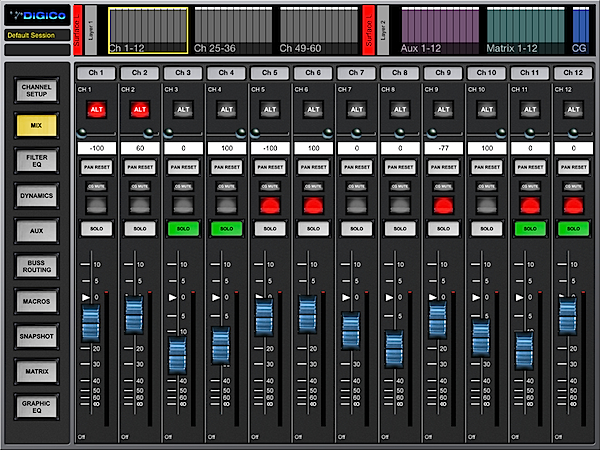The width and height of the screenshot is (600, 450).
Task: Unmute channel 9 with its mute button
Action: (x=443, y=205)
